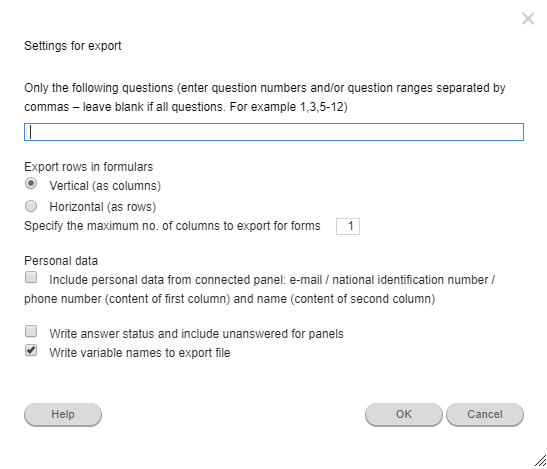
Task: Click the "Specify the maximum no. of columns" label
Action: [x=172, y=226]
